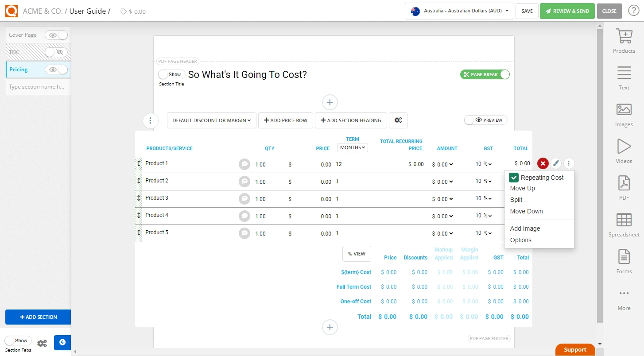Open pricing table settings gear
The height and width of the screenshot is (356, 644).
pyautogui.click(x=398, y=120)
